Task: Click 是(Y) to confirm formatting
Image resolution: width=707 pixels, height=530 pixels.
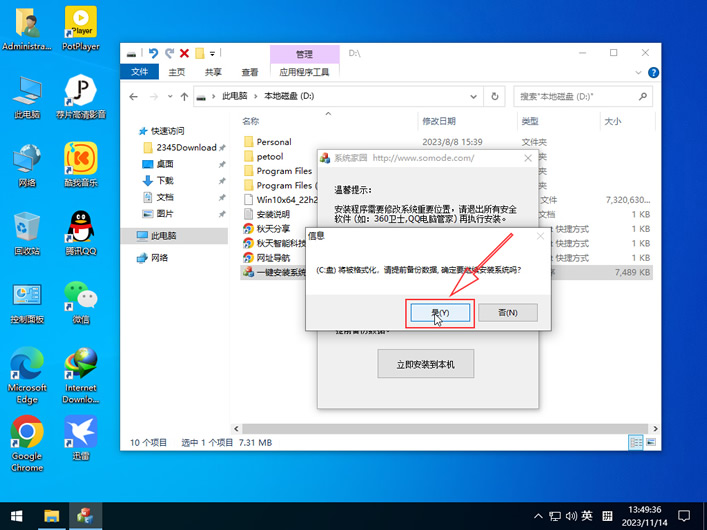Action: [x=440, y=313]
